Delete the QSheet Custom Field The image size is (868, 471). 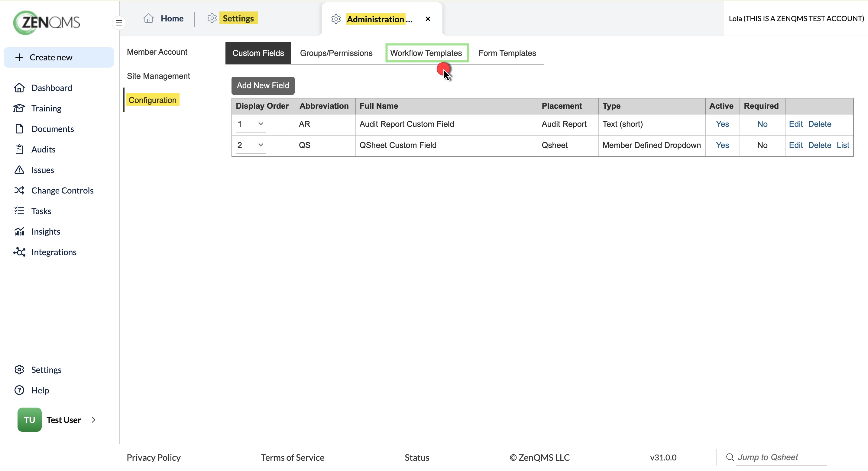(819, 146)
